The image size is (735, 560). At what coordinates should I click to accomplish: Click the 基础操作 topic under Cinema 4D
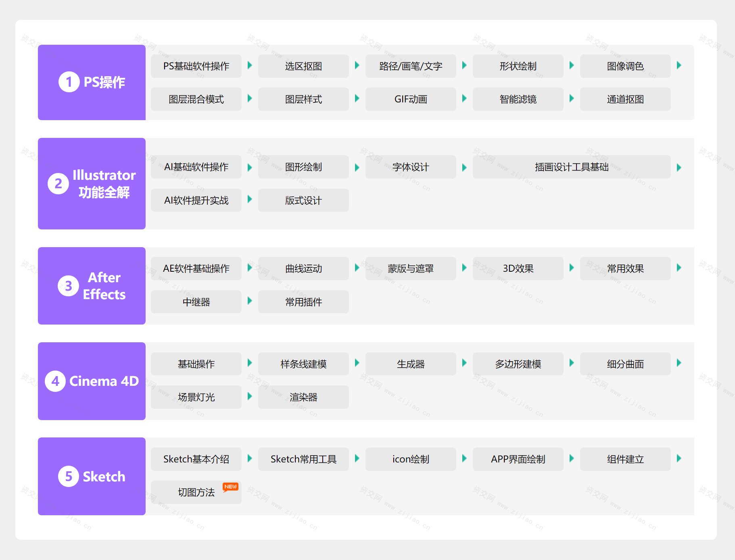click(196, 364)
